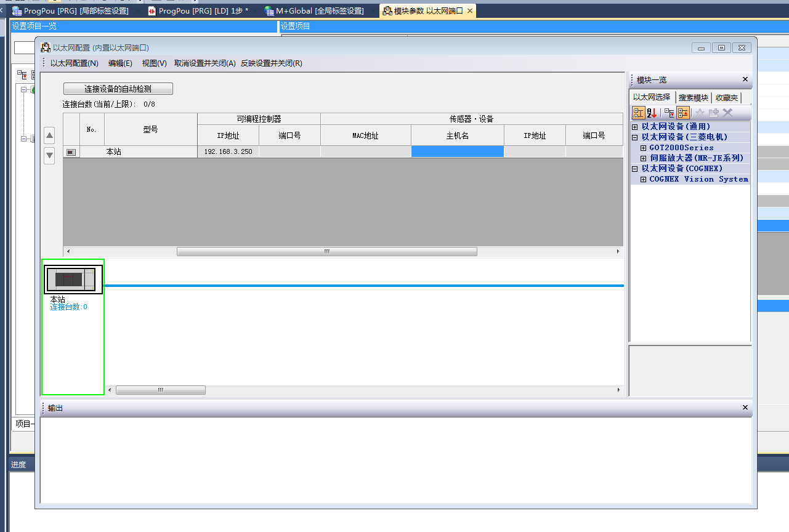This screenshot has height=532, width=789.
Task: Click the category tree view icon in module list
Action: tap(639, 113)
